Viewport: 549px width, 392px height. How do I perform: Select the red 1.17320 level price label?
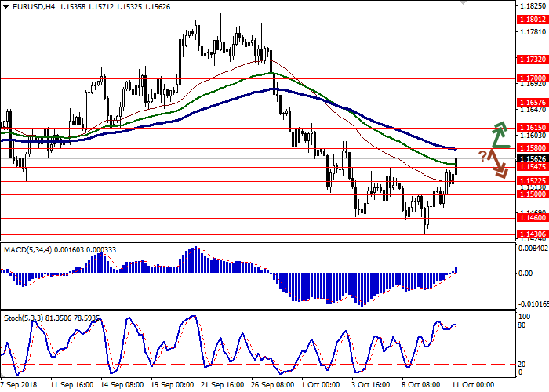pos(533,60)
